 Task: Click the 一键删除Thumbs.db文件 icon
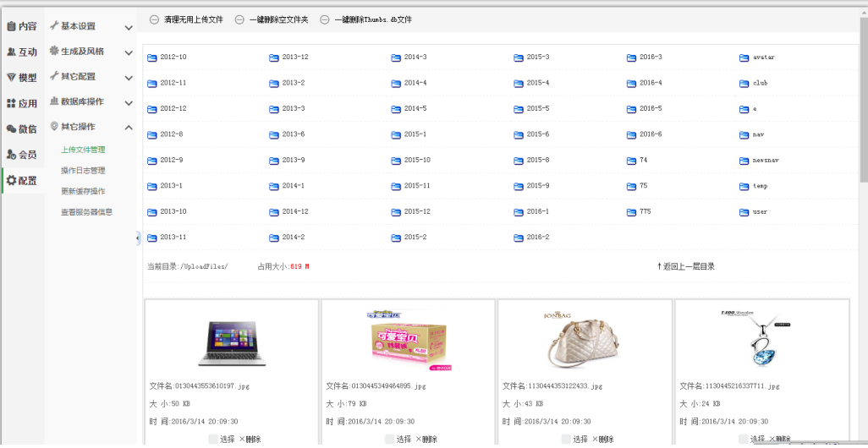tap(325, 19)
